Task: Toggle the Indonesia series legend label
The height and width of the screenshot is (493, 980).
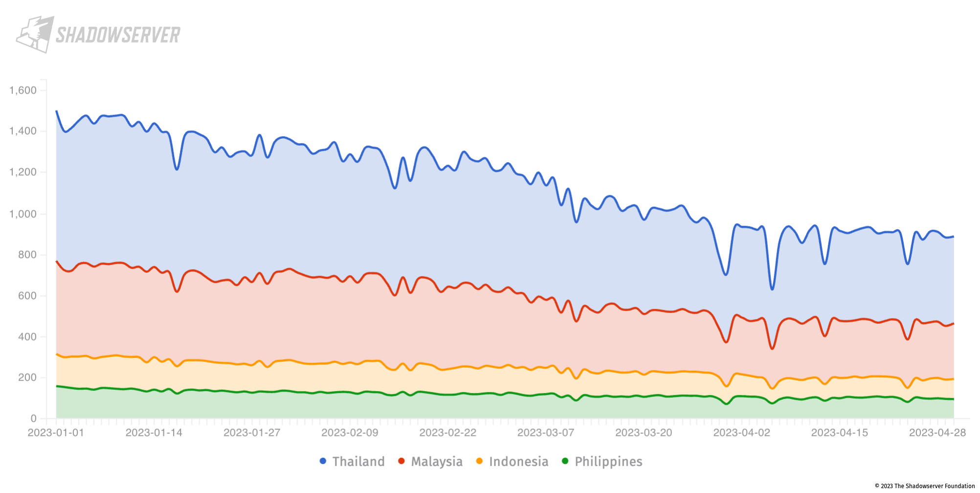Action: coord(519,462)
